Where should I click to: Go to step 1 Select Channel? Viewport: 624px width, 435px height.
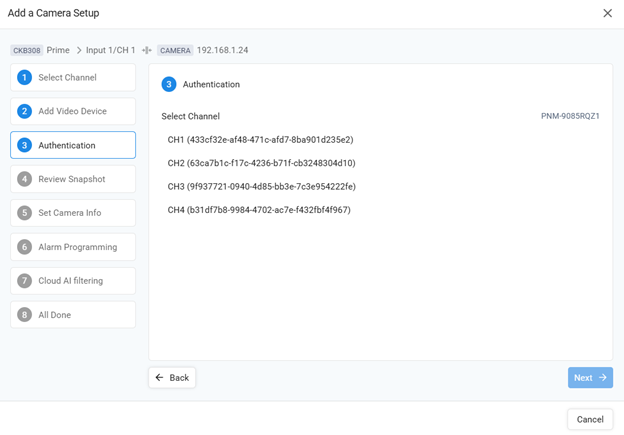(73, 77)
